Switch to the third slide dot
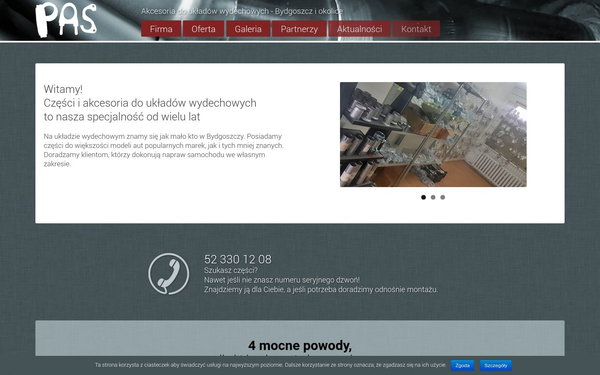This screenshot has height=375, width=600. [442, 197]
